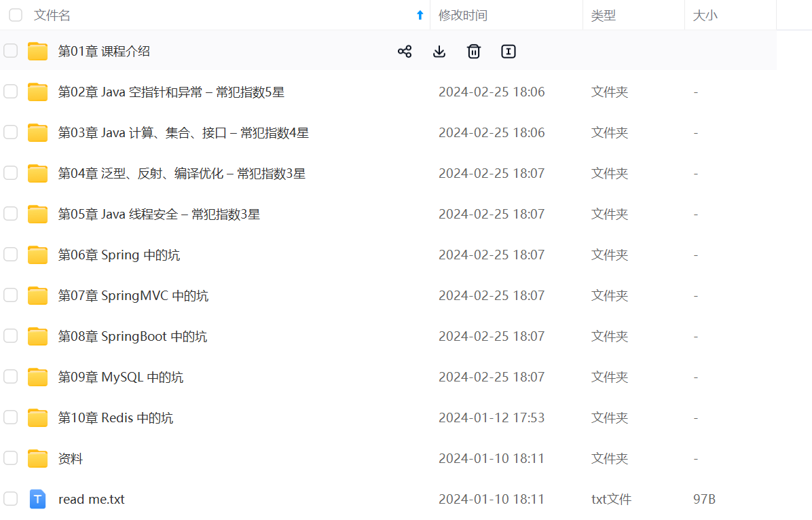Open 第10章 Redis 中的坑 folder name
This screenshot has width=812, height=520.
tap(115, 417)
